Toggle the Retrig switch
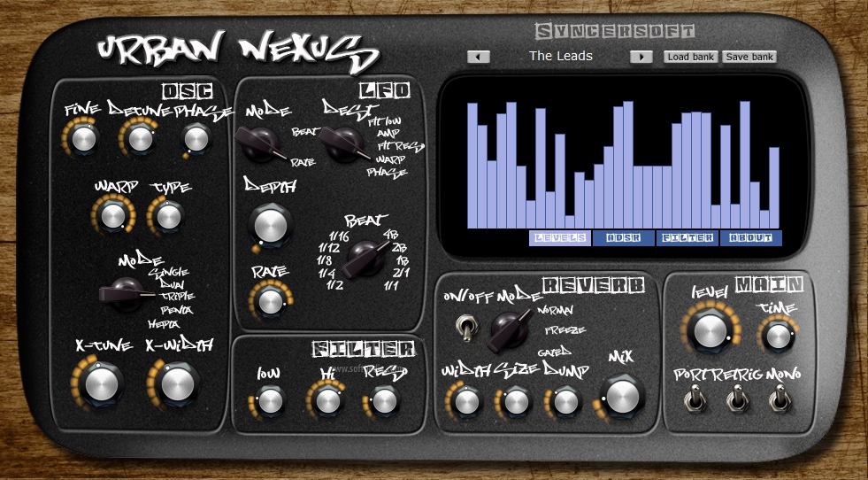This screenshot has height=480, width=868. click(737, 399)
